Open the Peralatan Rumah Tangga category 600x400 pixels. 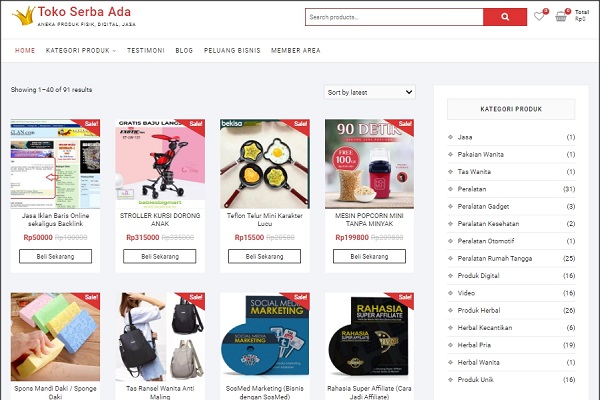495,258
